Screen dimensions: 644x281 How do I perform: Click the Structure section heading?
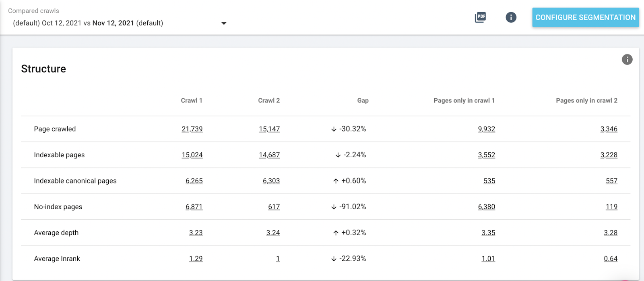(43, 69)
